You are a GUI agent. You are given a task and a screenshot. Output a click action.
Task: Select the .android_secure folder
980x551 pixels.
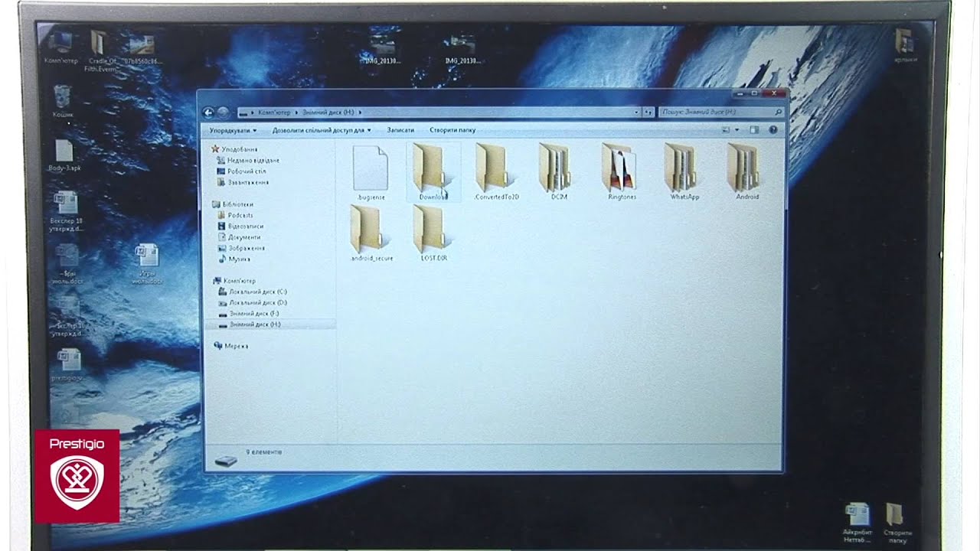(x=371, y=234)
